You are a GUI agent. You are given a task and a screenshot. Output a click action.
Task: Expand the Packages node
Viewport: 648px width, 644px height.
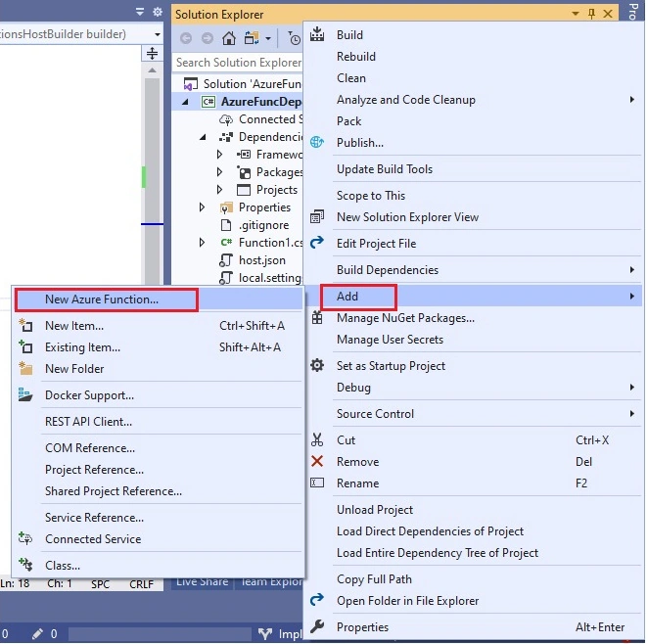[220, 172]
